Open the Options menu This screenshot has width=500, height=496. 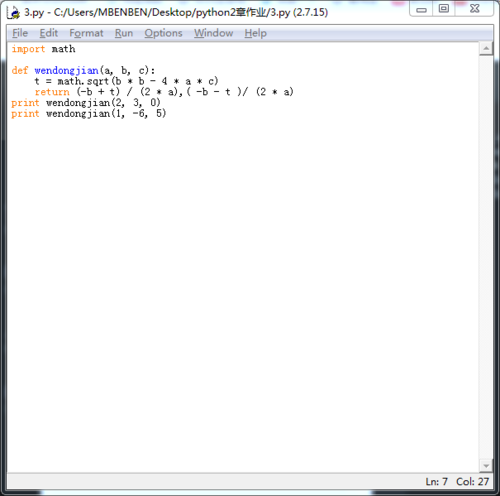coord(163,33)
